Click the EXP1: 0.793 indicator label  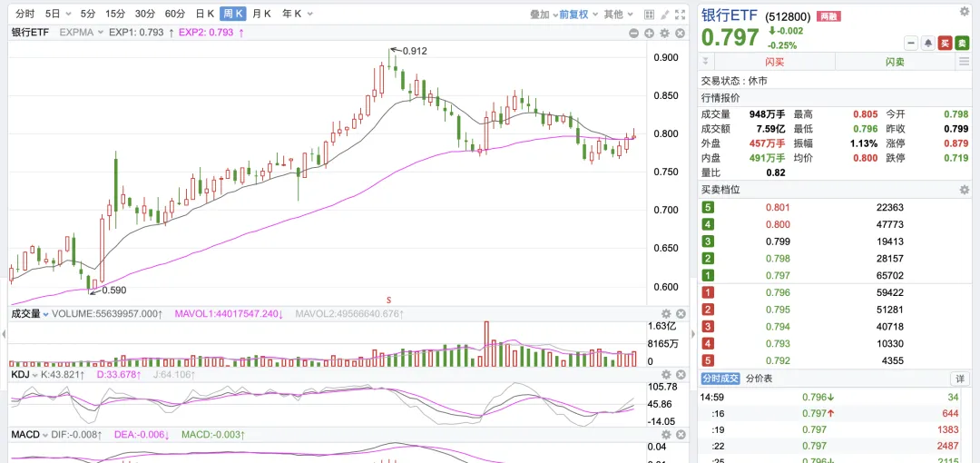(x=136, y=33)
